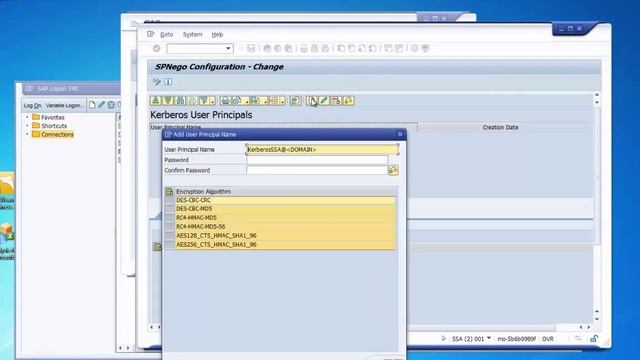Select row marker for RC4-HMAC-MD5-56
The image size is (640, 360).
(169, 227)
